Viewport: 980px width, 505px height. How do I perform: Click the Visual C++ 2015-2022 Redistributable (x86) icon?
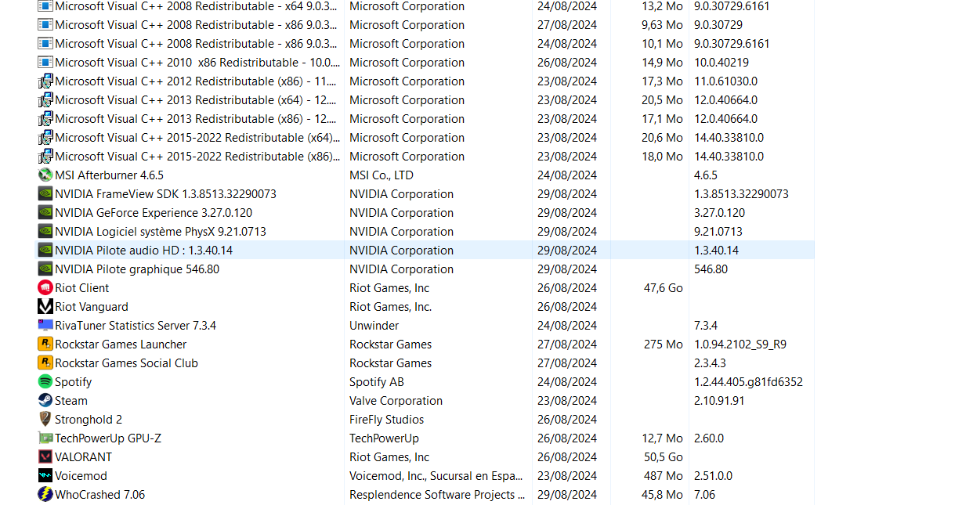(x=45, y=157)
